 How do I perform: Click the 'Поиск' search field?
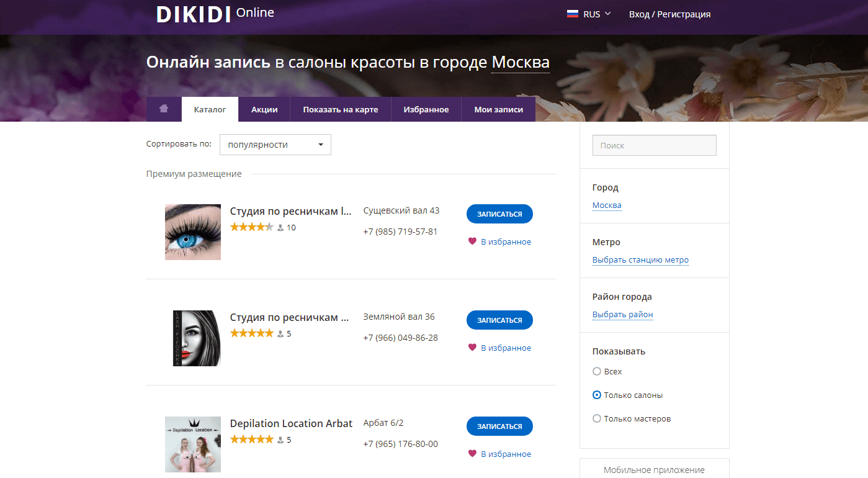654,145
